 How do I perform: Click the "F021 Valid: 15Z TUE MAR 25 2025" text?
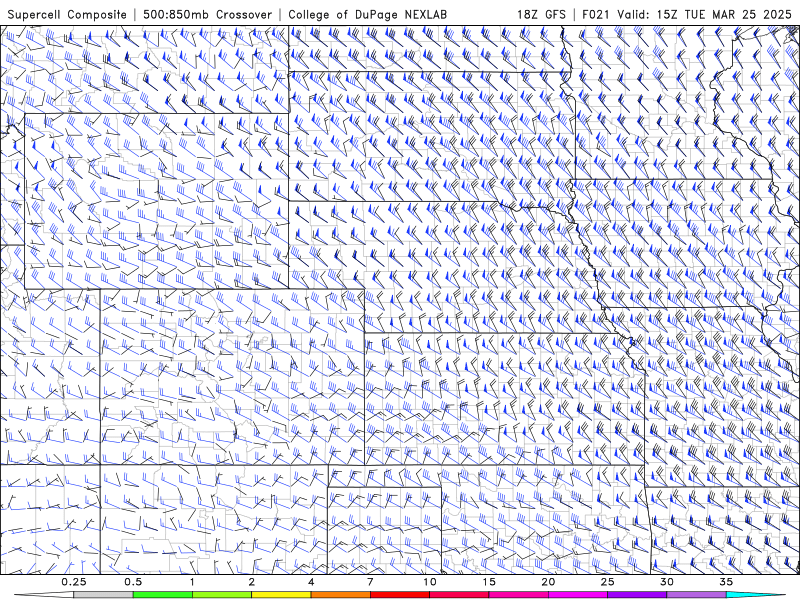point(687,14)
